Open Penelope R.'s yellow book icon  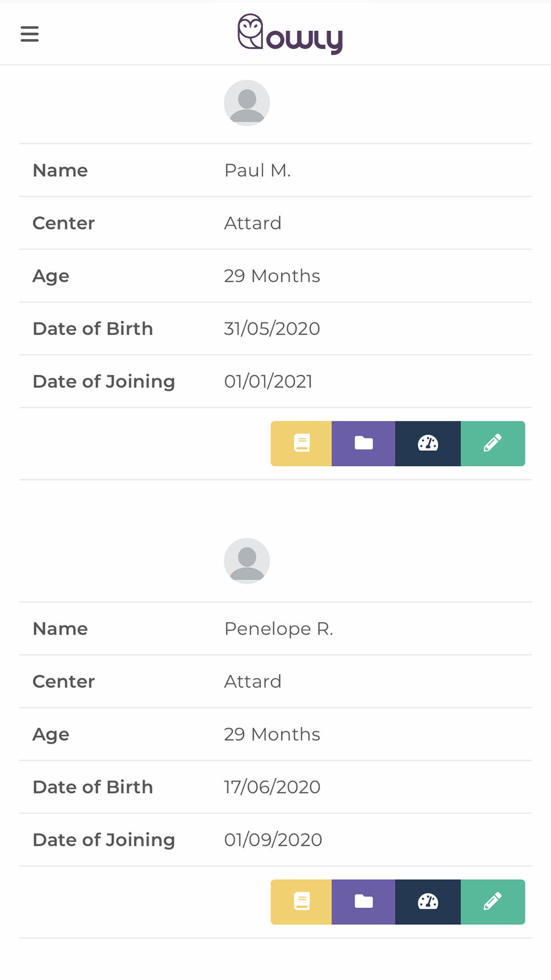[301, 902]
